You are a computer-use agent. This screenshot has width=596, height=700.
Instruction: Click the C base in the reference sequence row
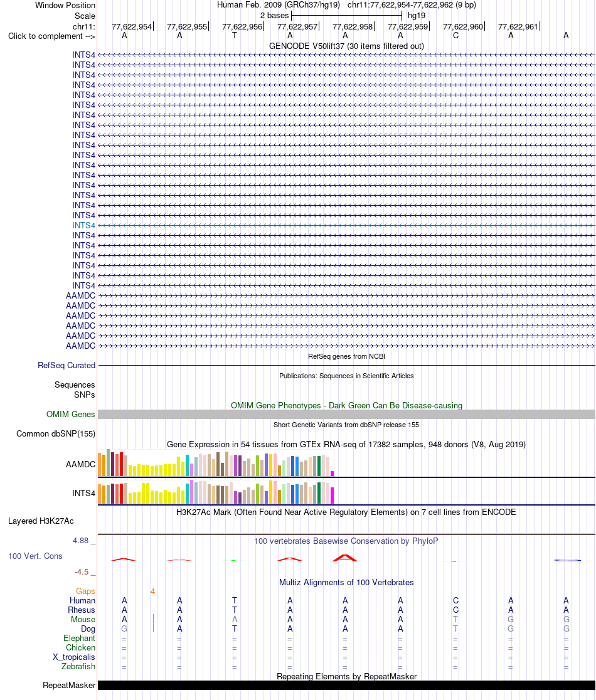pyautogui.click(x=456, y=36)
